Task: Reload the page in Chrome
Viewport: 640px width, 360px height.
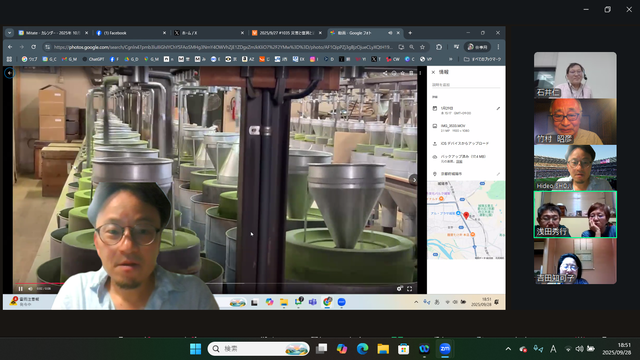Action: click(33, 47)
